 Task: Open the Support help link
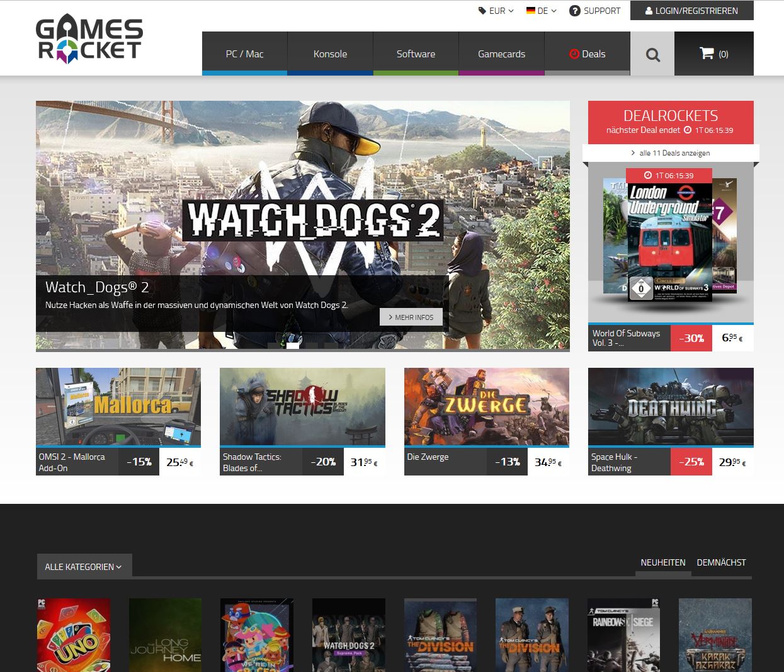(x=595, y=11)
